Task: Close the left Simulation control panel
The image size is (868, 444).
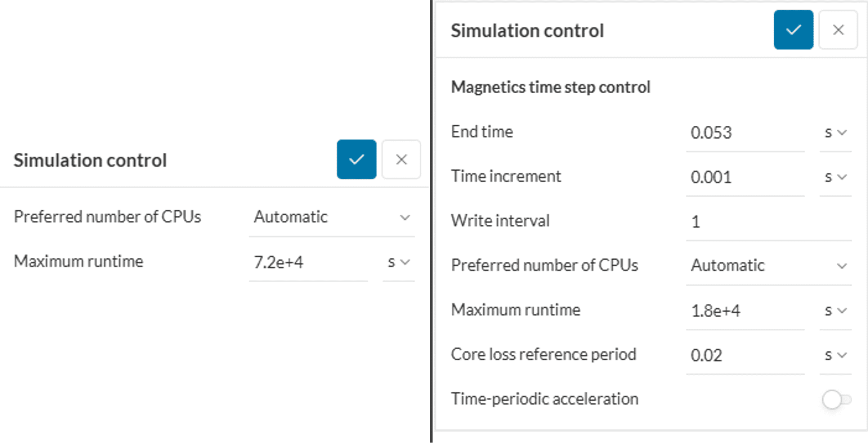Action: click(x=401, y=160)
